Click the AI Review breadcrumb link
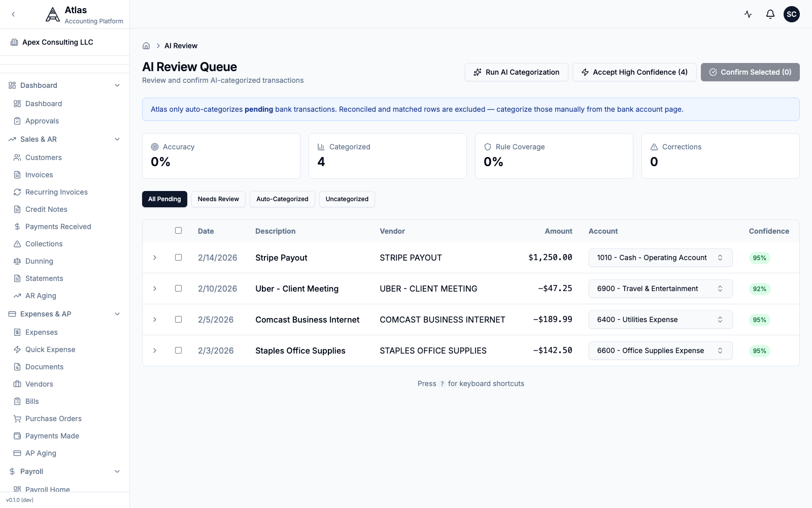Screen dimensions: 812x508 point(181,46)
